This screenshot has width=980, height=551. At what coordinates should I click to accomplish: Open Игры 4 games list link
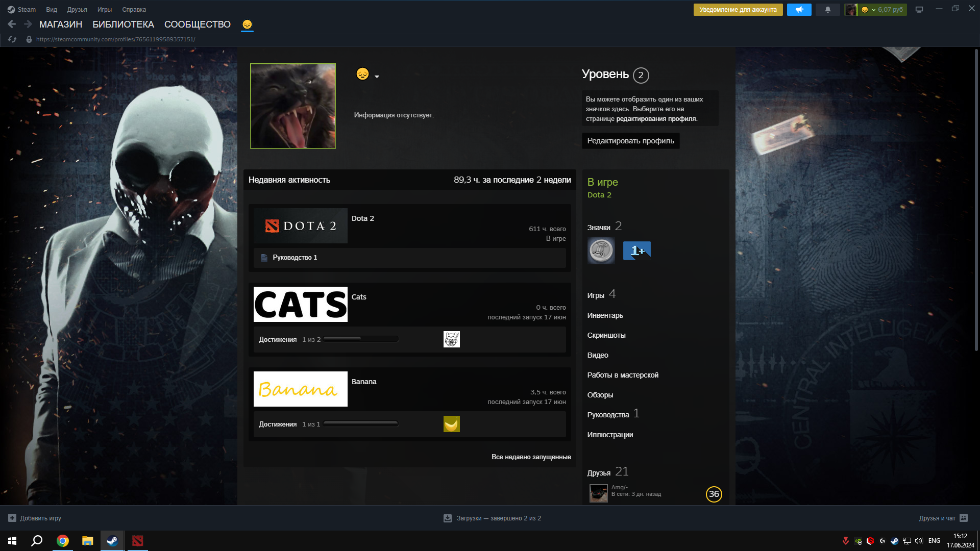(x=602, y=294)
